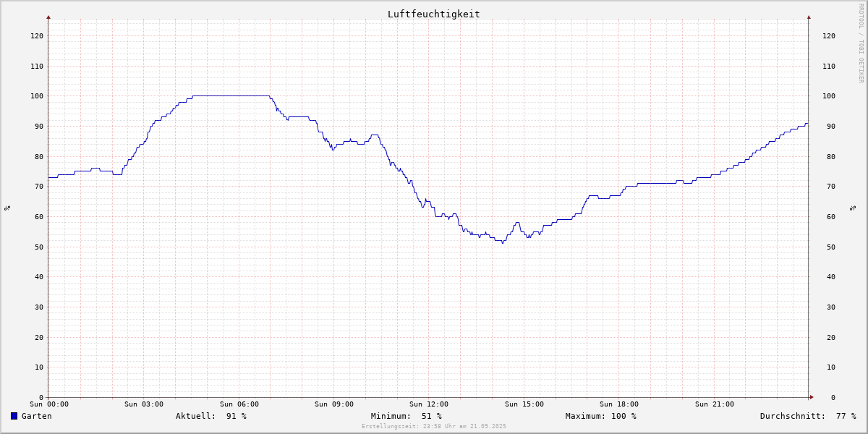868x434 pixels.
Task: Select the Aktuell 91 % statistic
Action: tap(210, 416)
